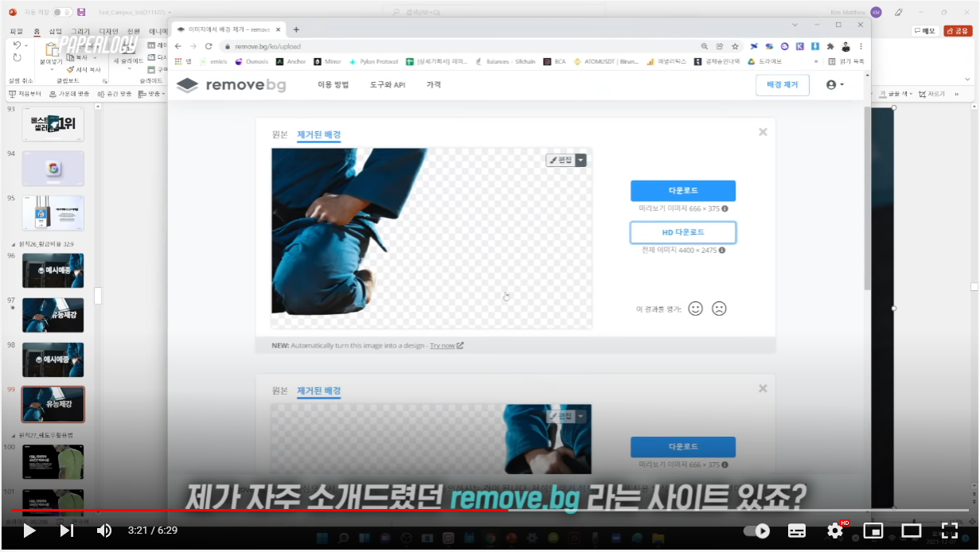This screenshot has height=552, width=980.
Task: Click the PowerPoint 공유 button
Action: click(958, 31)
